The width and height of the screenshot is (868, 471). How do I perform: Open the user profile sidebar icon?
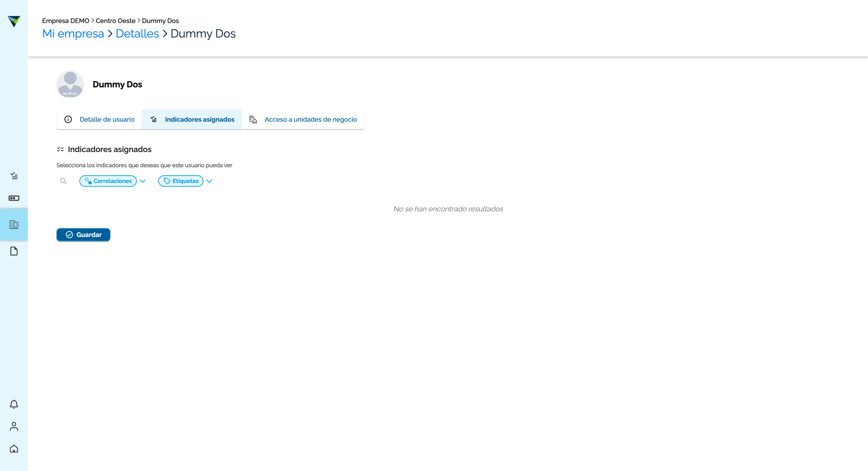click(x=14, y=426)
